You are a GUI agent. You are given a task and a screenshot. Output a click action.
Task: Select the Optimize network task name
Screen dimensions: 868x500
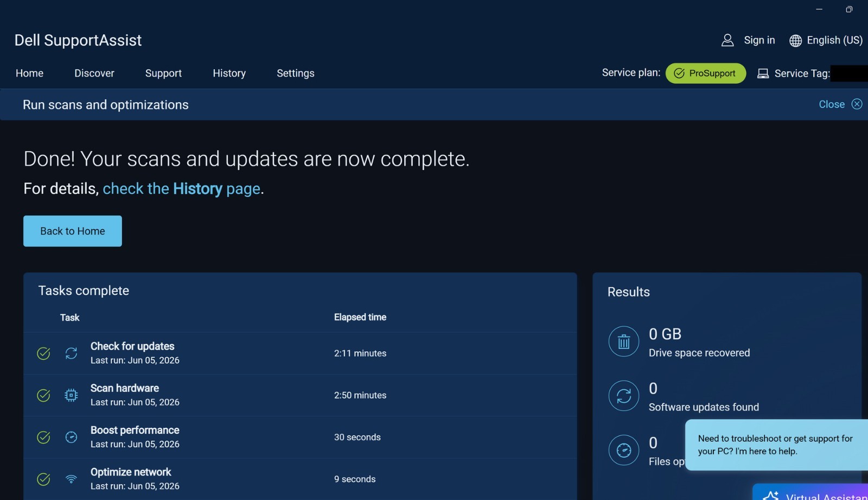point(131,472)
